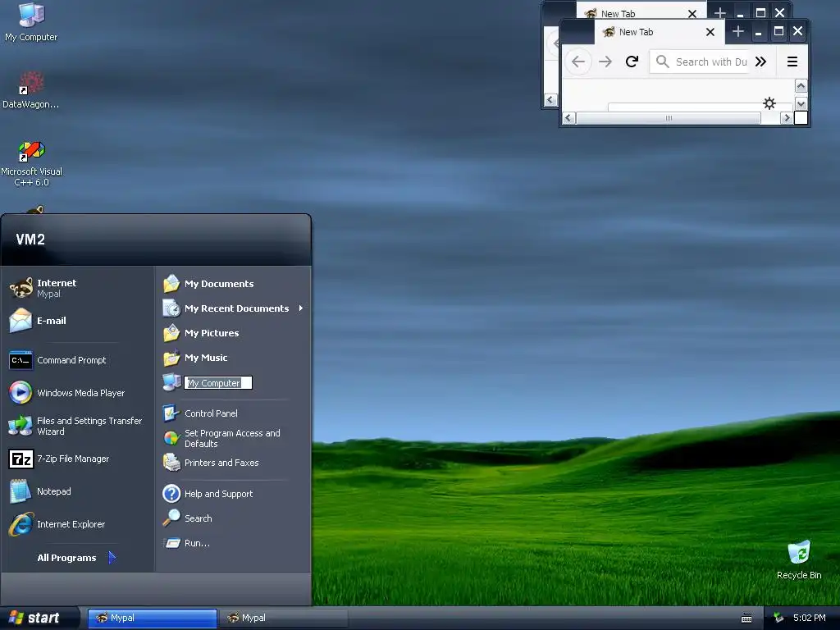Launch Windows Media Player
This screenshot has height=630, width=840.
tap(67, 393)
